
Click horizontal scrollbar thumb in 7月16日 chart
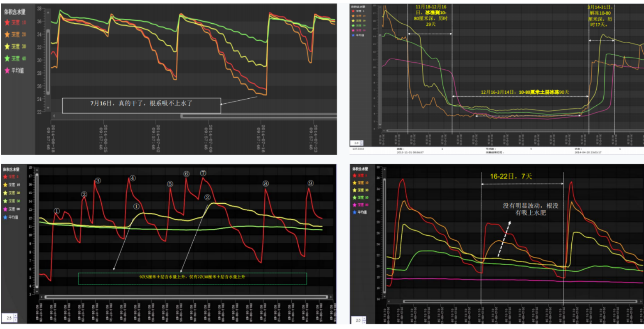click(258, 116)
